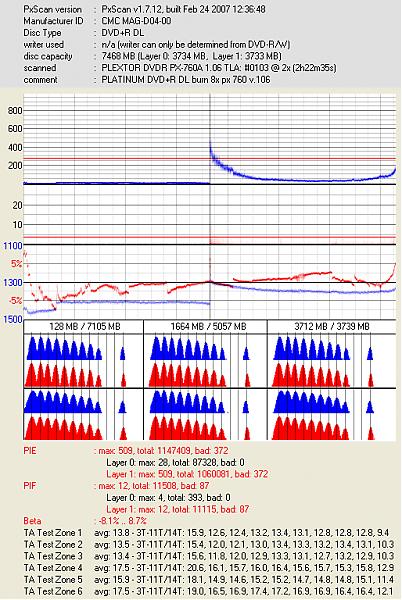Click the 20 axis label on PIF graph

click(18, 205)
